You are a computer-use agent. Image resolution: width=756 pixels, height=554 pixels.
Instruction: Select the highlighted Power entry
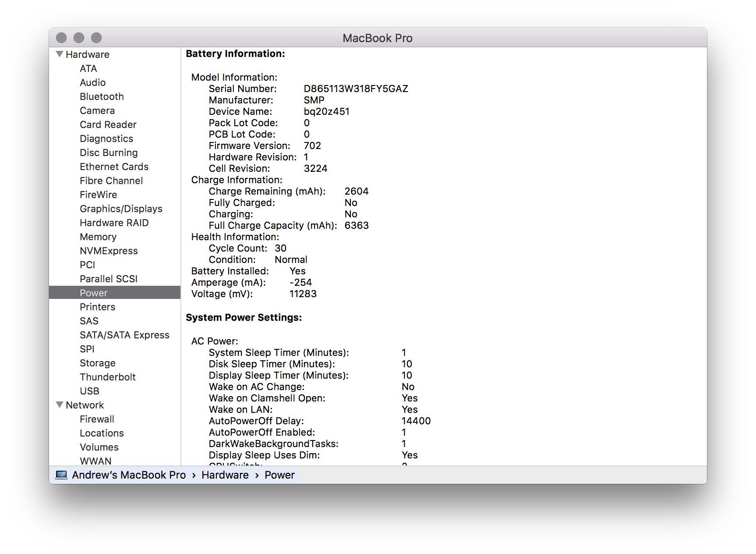(115, 293)
